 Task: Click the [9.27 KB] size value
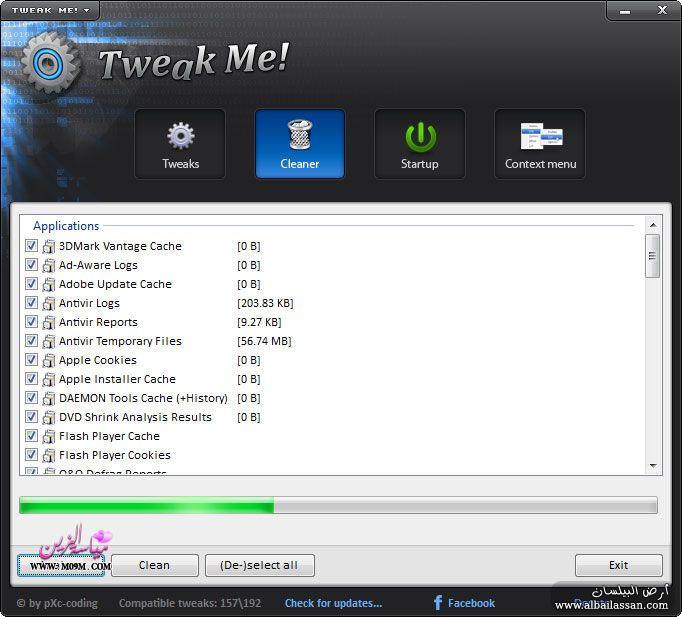coord(259,322)
